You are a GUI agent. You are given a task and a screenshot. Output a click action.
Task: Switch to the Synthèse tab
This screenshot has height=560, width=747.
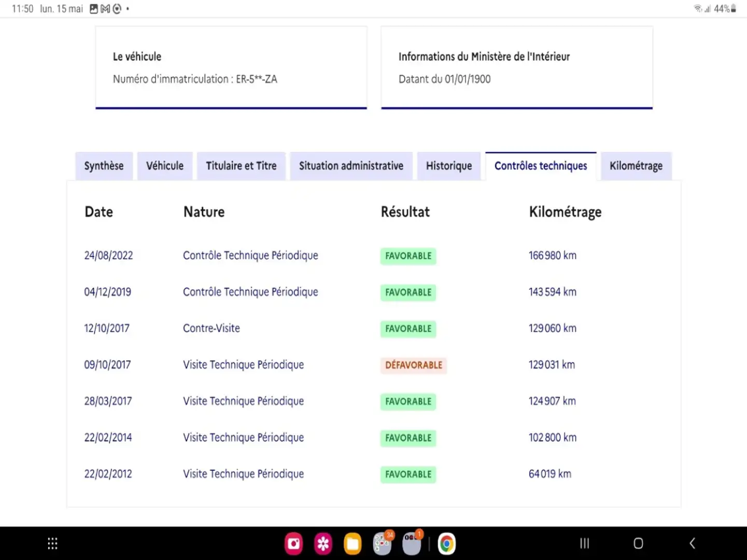pyautogui.click(x=104, y=166)
